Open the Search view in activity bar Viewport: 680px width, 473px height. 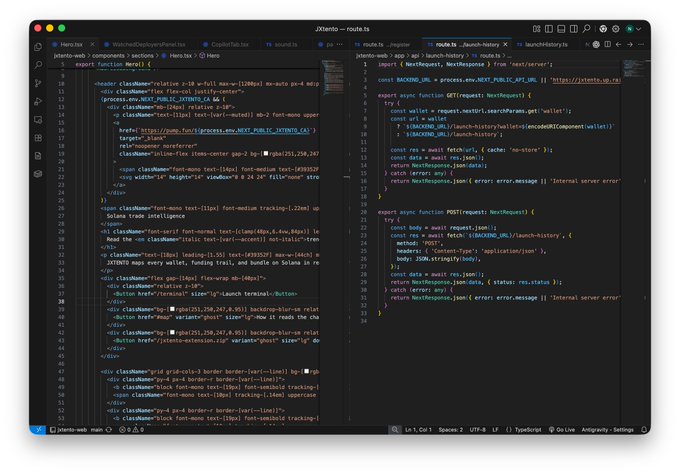38,65
